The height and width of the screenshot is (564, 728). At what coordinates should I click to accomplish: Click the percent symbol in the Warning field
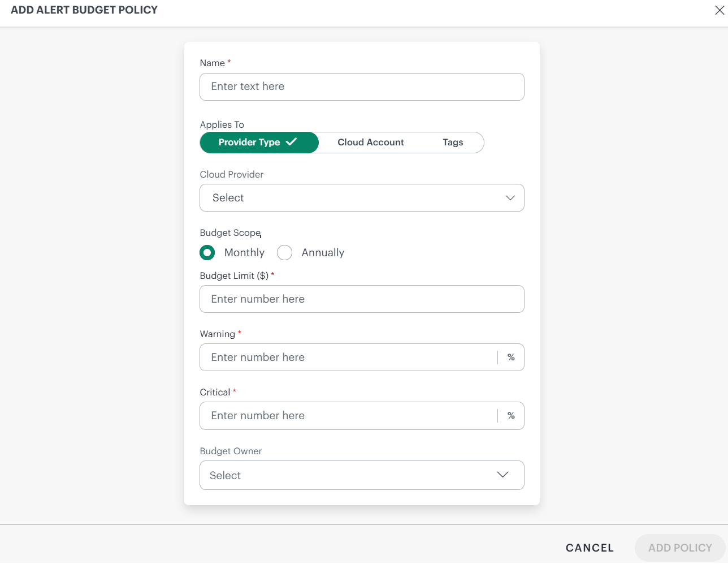click(511, 358)
